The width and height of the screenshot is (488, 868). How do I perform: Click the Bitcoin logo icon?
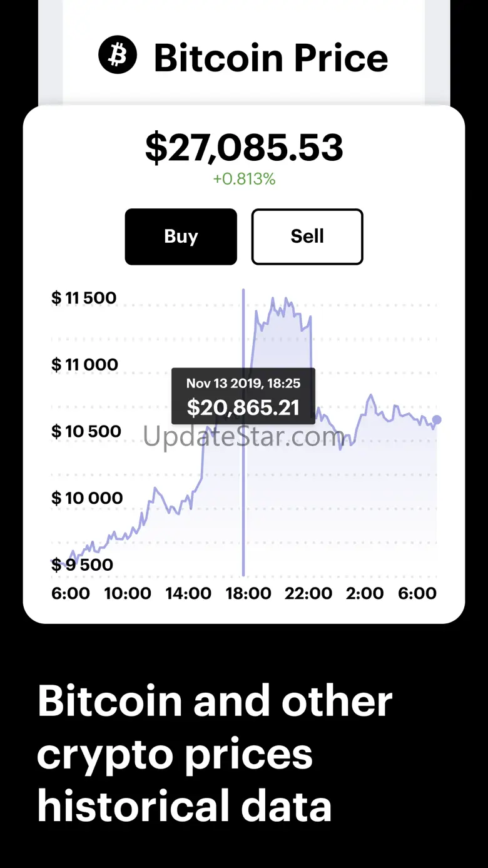point(117,56)
